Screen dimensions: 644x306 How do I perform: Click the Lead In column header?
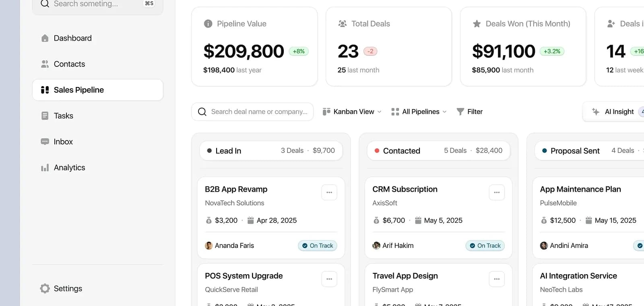click(271, 151)
